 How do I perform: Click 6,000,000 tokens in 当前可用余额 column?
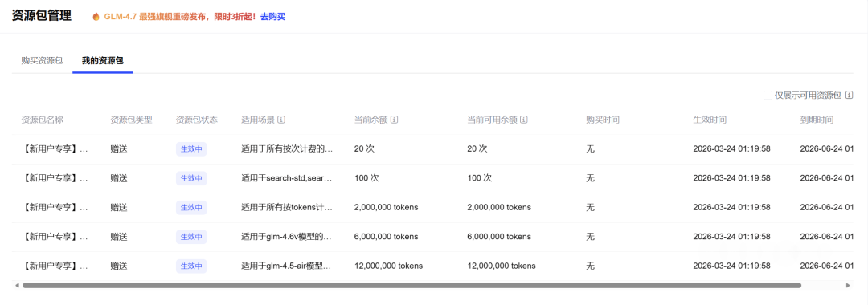(499, 237)
